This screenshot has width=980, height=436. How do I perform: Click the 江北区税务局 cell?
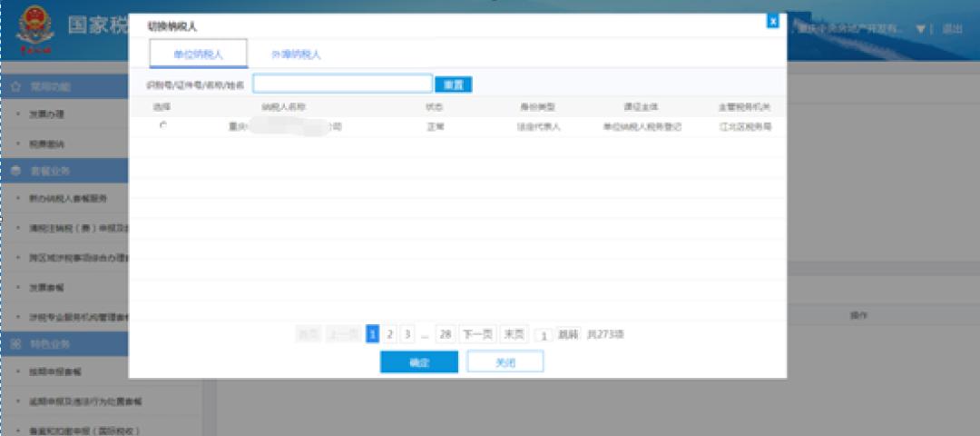click(x=745, y=126)
